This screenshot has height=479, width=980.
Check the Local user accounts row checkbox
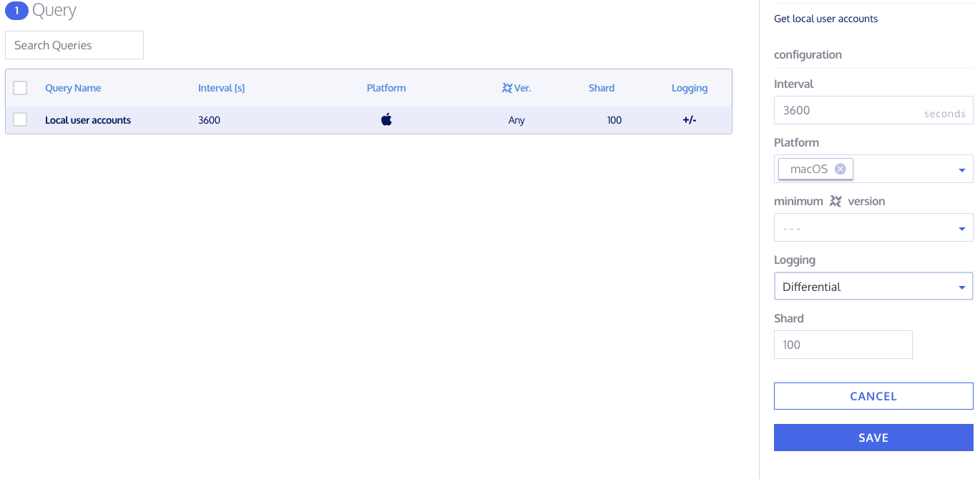click(x=20, y=119)
